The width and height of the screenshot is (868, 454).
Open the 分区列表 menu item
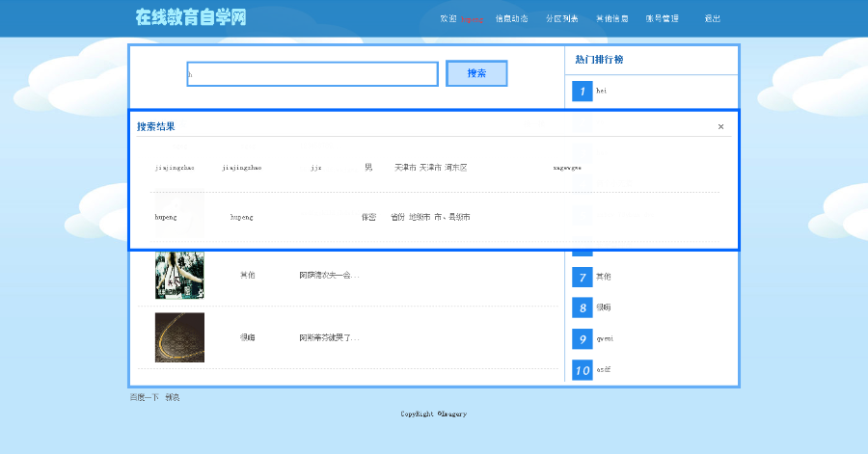562,19
